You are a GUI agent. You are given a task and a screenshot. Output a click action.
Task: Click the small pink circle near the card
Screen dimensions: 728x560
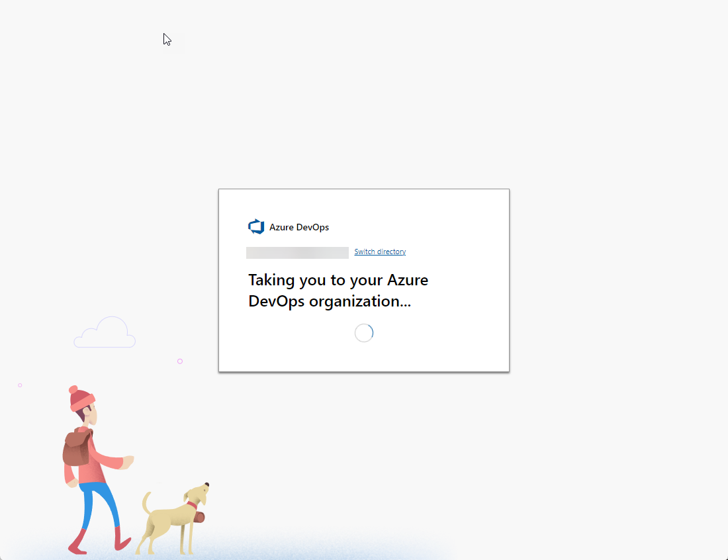pyautogui.click(x=179, y=361)
